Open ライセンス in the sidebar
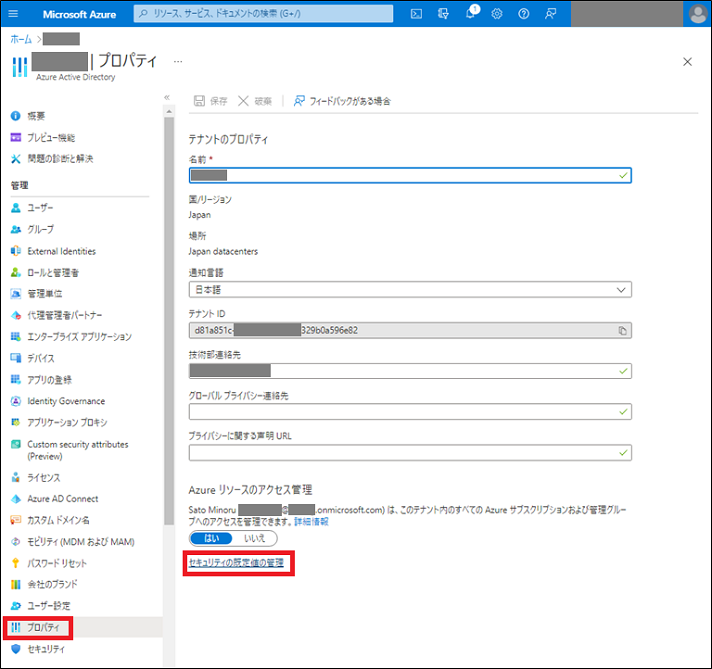The image size is (712, 669). click(44, 478)
